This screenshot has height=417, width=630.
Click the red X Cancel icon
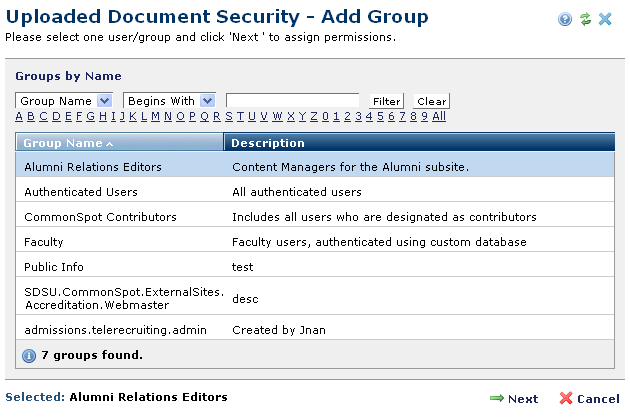pos(566,398)
